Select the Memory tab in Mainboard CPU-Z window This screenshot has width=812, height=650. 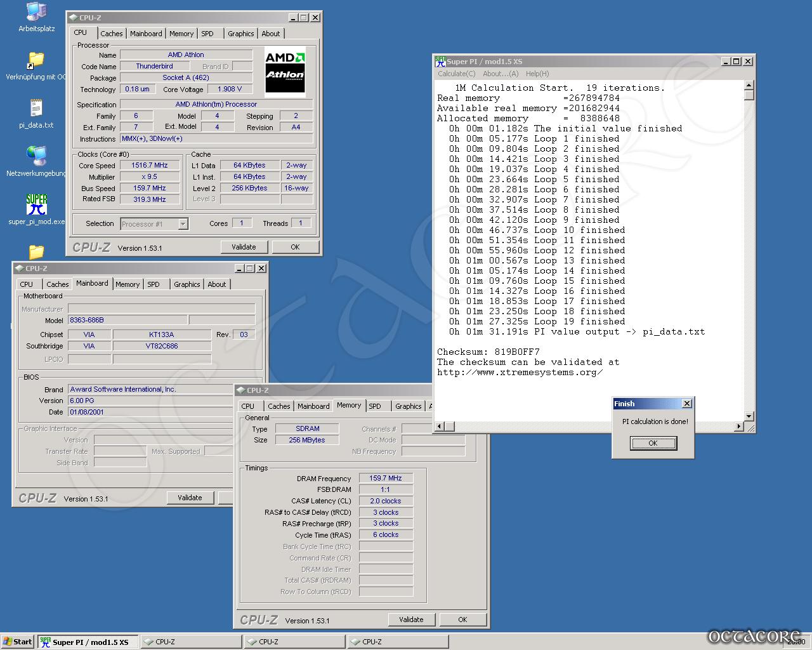pos(128,284)
